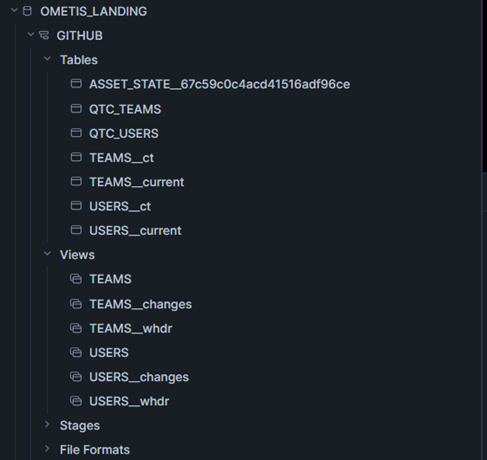Click the table icon beside USERS__ct
The image size is (487, 460).
tap(76, 205)
